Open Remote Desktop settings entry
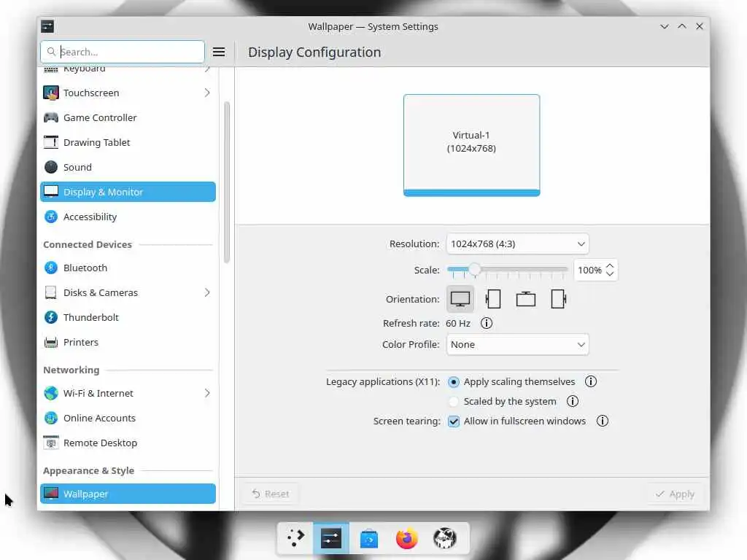 coord(128,443)
